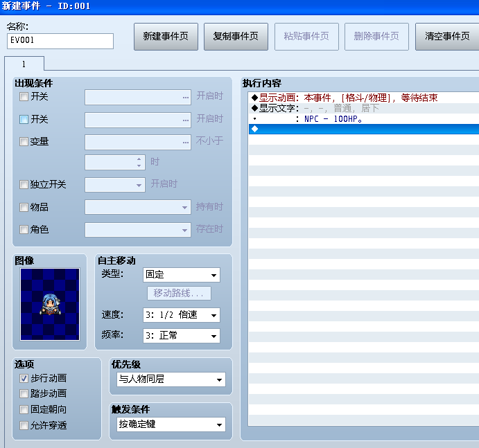Enable the first 开关 condition checkbox
The height and width of the screenshot is (448, 479).
24,97
